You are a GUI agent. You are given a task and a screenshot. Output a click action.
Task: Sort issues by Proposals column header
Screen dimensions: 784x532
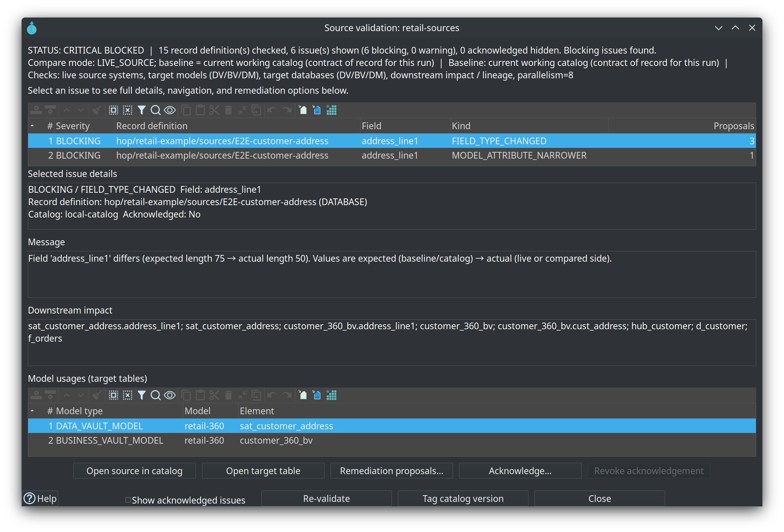tap(682, 126)
